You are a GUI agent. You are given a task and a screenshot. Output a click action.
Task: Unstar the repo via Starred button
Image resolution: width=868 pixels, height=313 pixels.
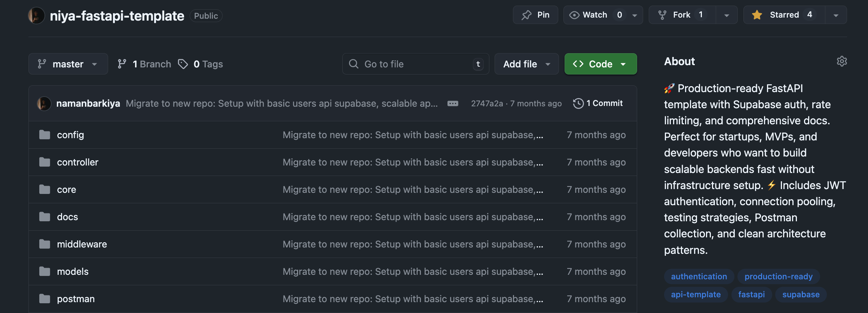pos(784,15)
